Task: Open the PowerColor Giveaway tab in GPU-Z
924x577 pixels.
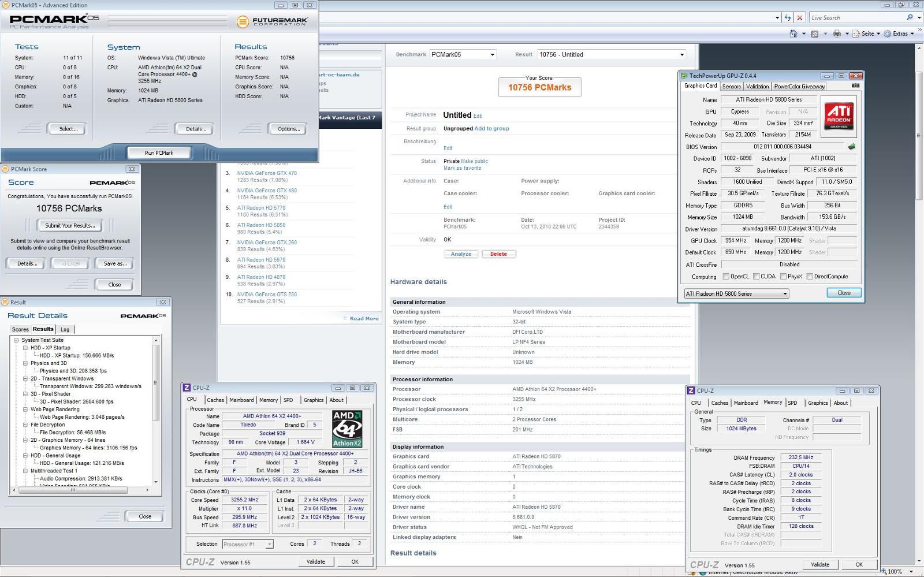Action: (799, 86)
